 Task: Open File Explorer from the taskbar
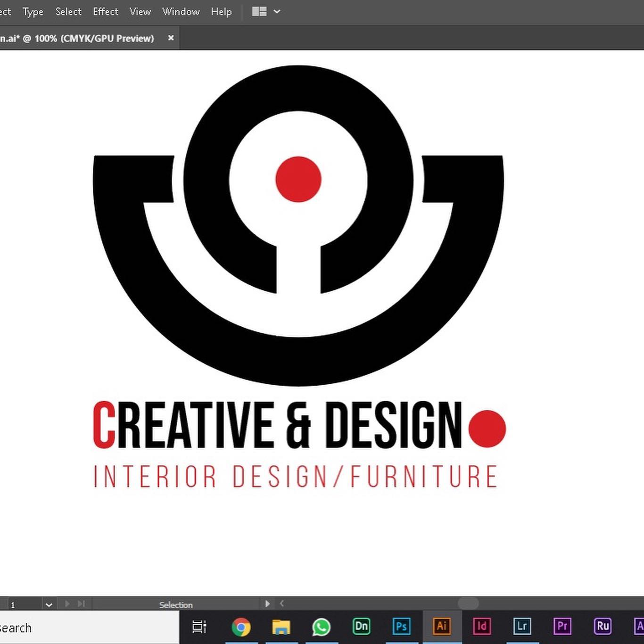tap(281, 627)
